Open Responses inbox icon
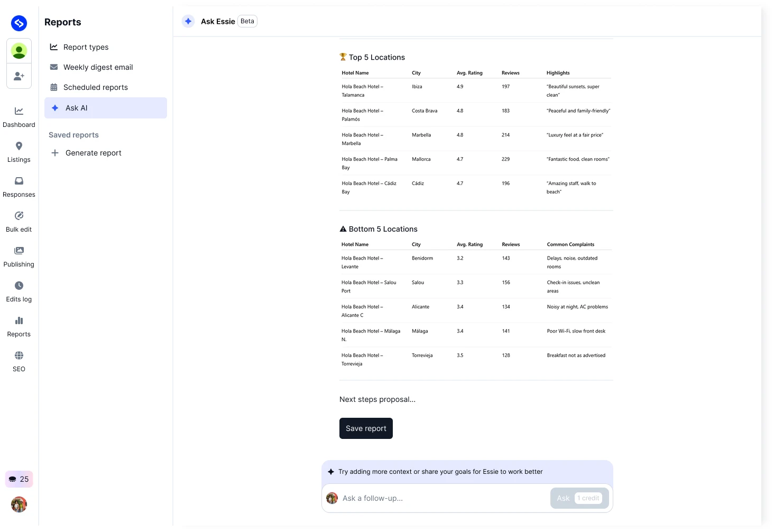The height and width of the screenshot is (532, 774). (x=19, y=181)
